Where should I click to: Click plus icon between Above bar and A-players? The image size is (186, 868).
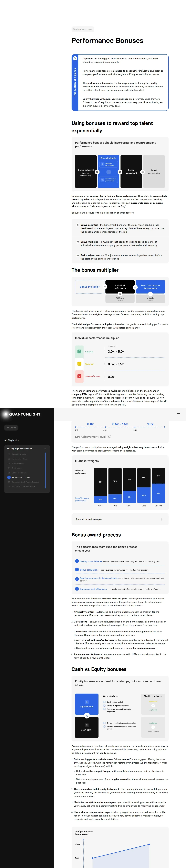(153, 706)
